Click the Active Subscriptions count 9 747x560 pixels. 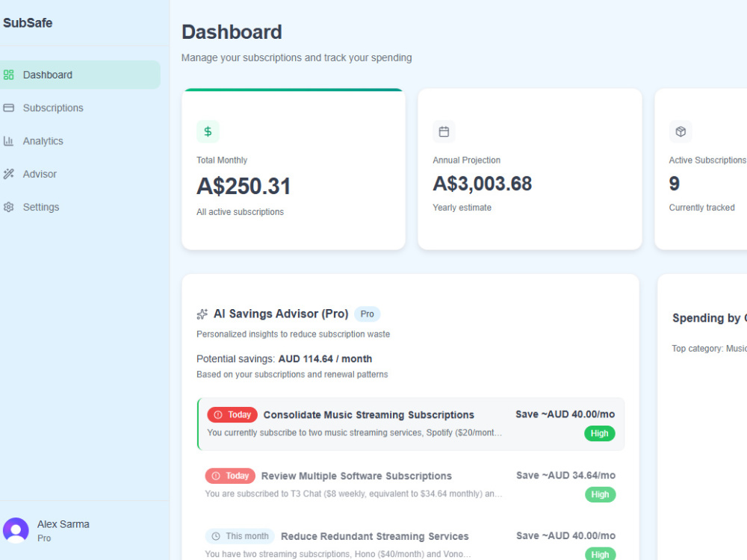pyautogui.click(x=674, y=184)
